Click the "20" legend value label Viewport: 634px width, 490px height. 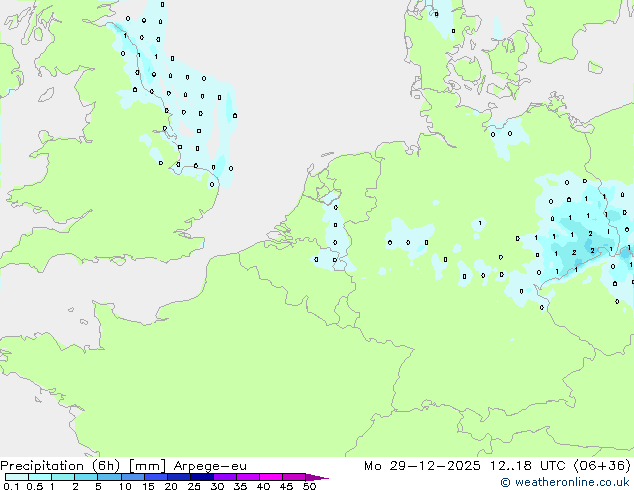(171, 486)
